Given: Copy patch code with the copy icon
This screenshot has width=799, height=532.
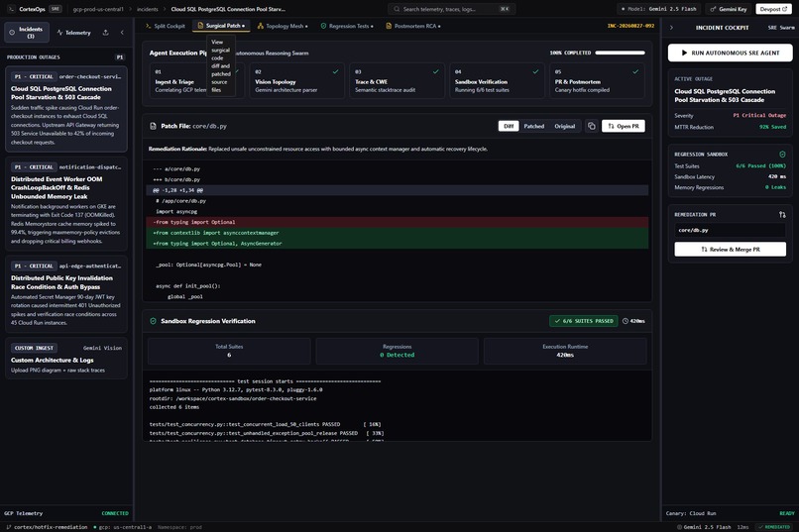Looking at the screenshot, I should point(591,126).
